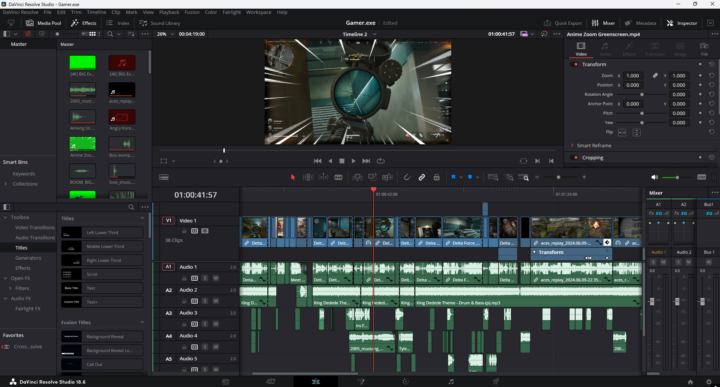Collapse the Titles list chevron
This screenshot has height=387, width=720.
[142, 219]
